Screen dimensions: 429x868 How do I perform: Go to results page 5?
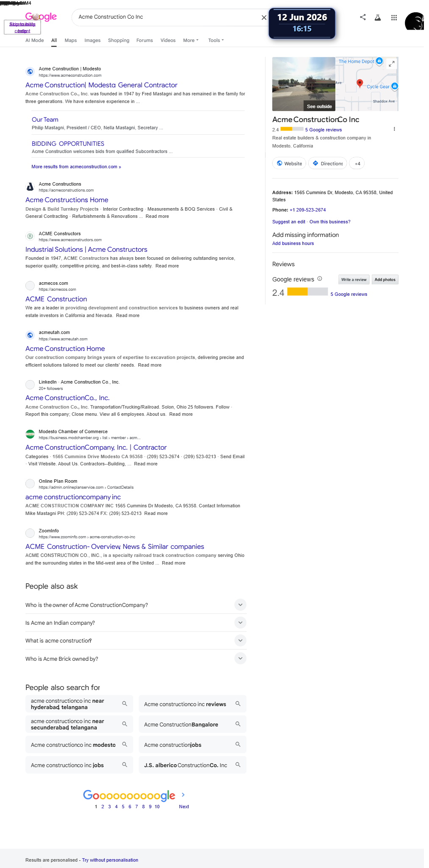click(x=123, y=807)
